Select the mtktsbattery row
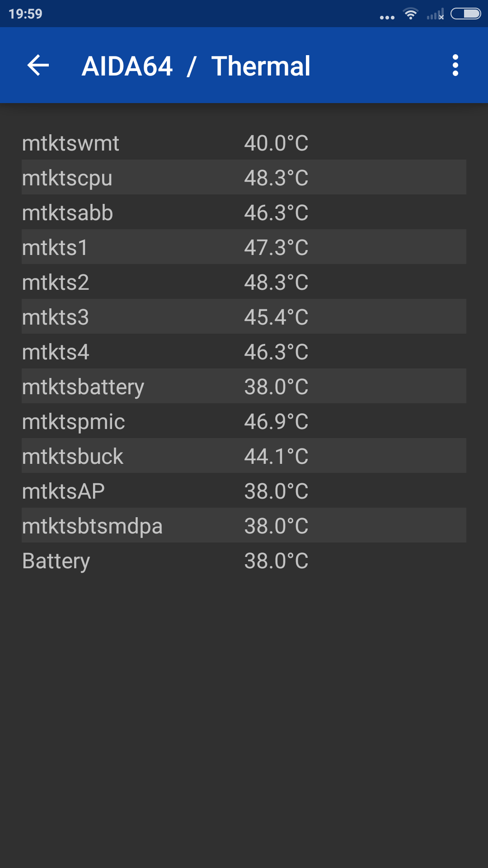Viewport: 488px width, 868px height. point(244,387)
